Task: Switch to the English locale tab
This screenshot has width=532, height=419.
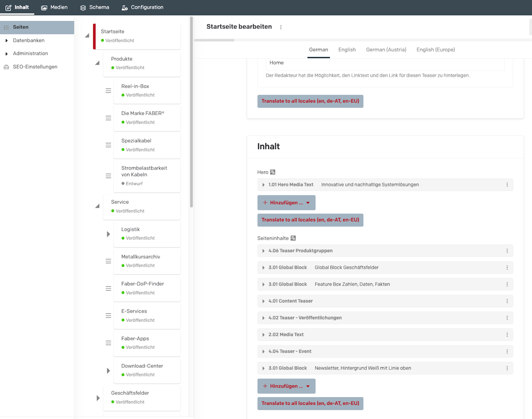Action: (x=347, y=50)
